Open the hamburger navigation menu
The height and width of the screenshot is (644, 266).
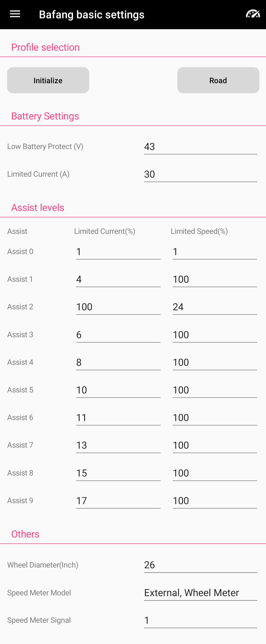click(15, 14)
